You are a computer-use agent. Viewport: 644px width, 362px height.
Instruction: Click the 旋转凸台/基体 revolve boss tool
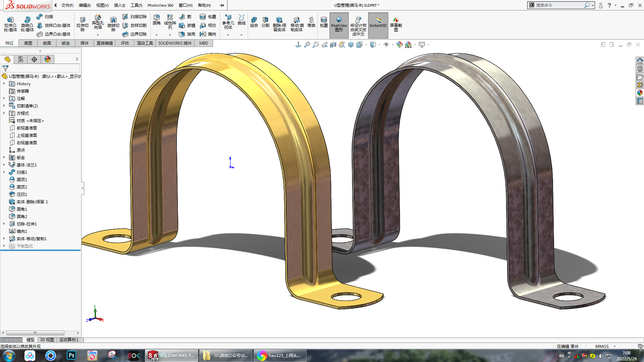pos(27,24)
